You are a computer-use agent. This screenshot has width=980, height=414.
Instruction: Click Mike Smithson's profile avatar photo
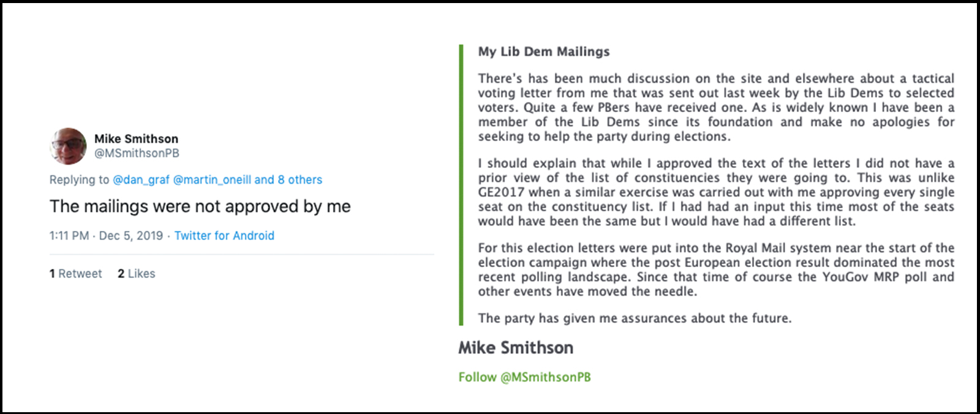click(x=68, y=146)
